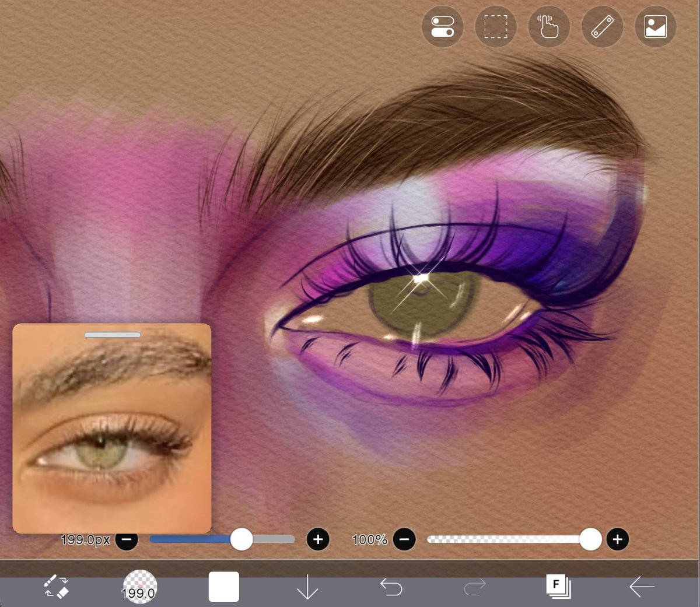Decrease opacity with minus button
Image resolution: width=700 pixels, height=607 pixels.
pyautogui.click(x=404, y=539)
